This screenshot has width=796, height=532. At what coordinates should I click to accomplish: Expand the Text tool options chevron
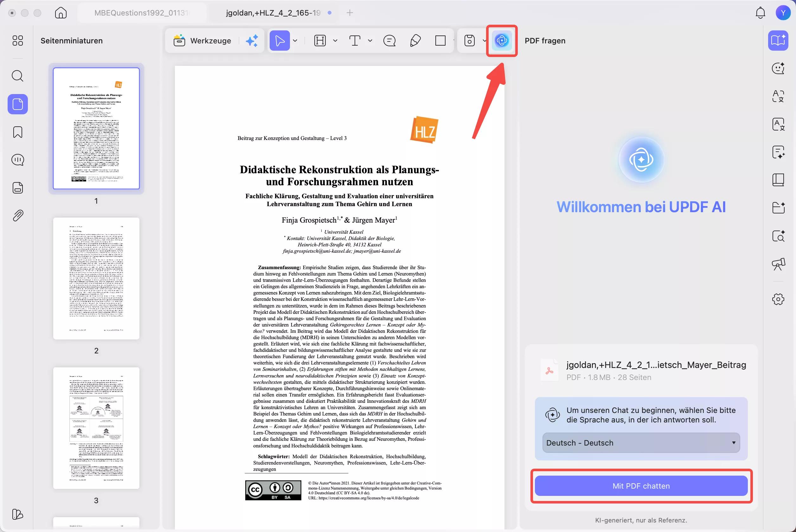(x=370, y=41)
